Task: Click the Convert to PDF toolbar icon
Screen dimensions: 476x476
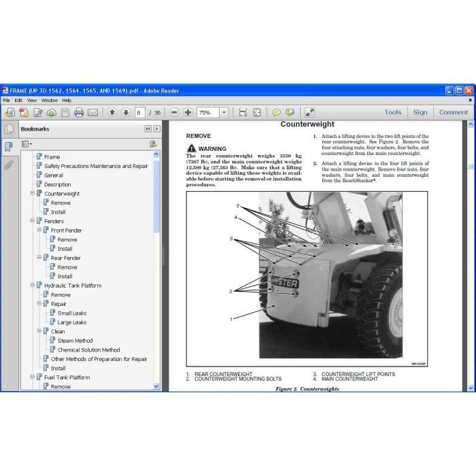Action: pyautogui.click(x=24, y=113)
